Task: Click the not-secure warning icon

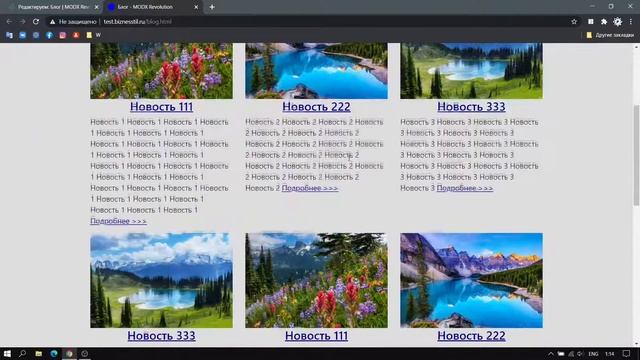Action: pos(52,22)
